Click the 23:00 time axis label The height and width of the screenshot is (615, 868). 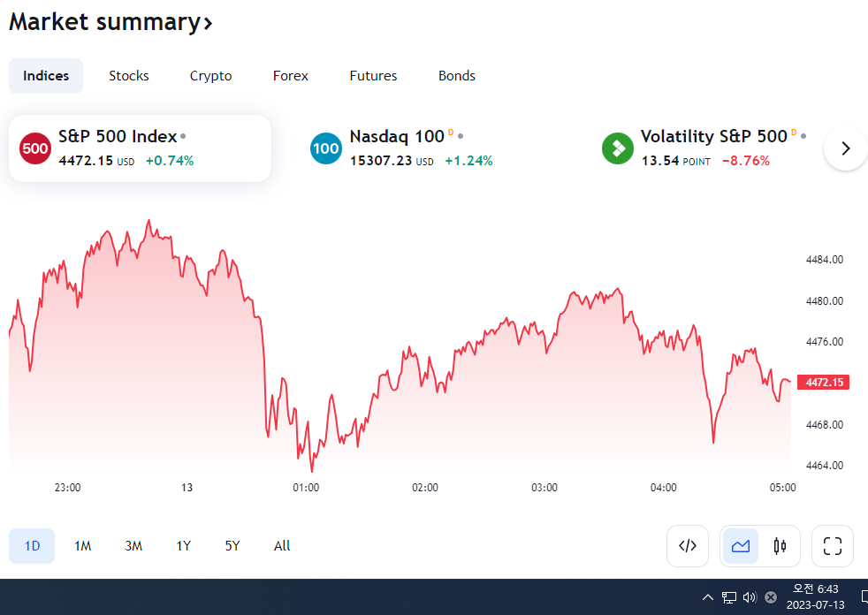point(67,488)
